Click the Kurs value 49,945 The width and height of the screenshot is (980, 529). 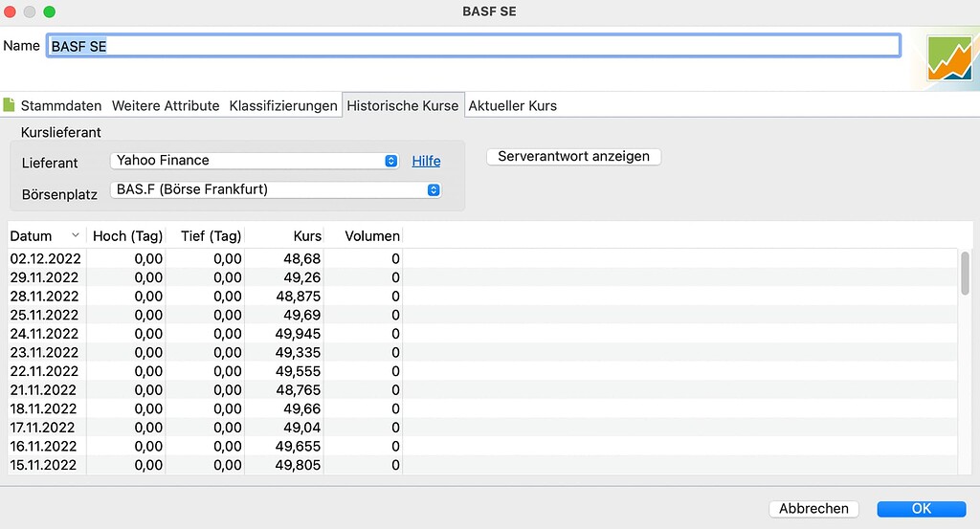[x=298, y=334]
